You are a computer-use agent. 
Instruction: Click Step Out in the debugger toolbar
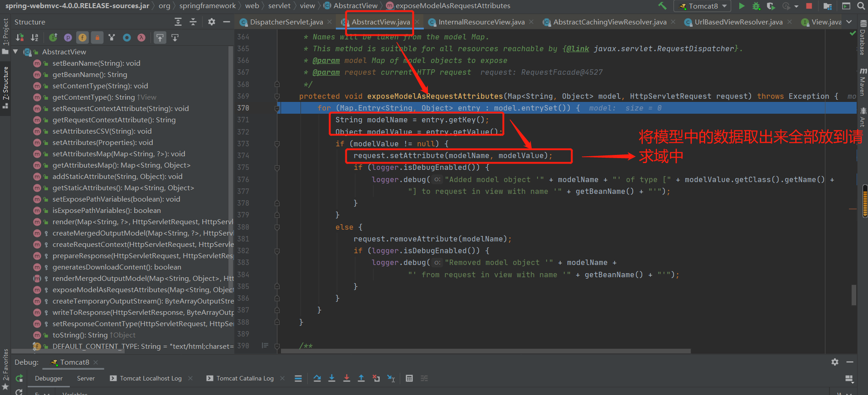(x=361, y=378)
